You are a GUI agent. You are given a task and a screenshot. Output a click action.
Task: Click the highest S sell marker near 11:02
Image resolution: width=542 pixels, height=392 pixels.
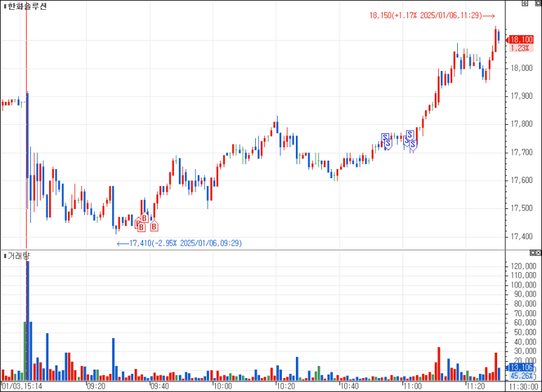[410, 135]
